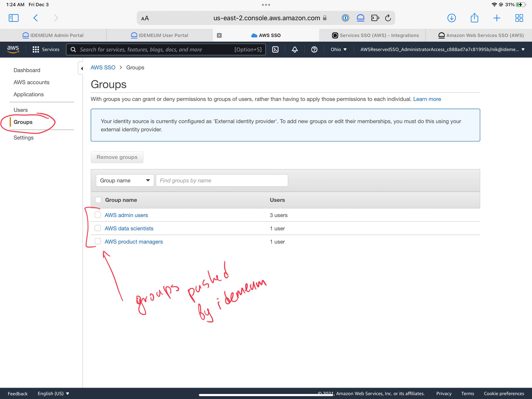Switch to the IDEMEUM Admin Portal tab
This screenshot has height=399, width=532.
(53, 35)
